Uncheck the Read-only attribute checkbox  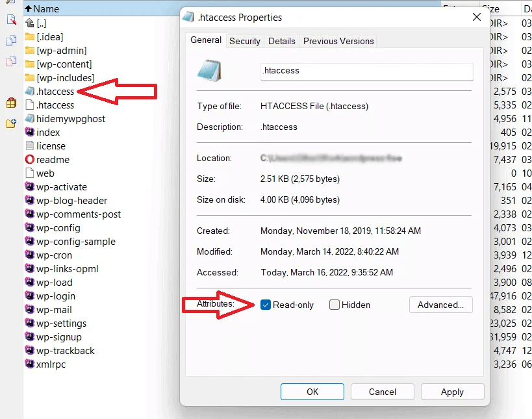pos(266,305)
